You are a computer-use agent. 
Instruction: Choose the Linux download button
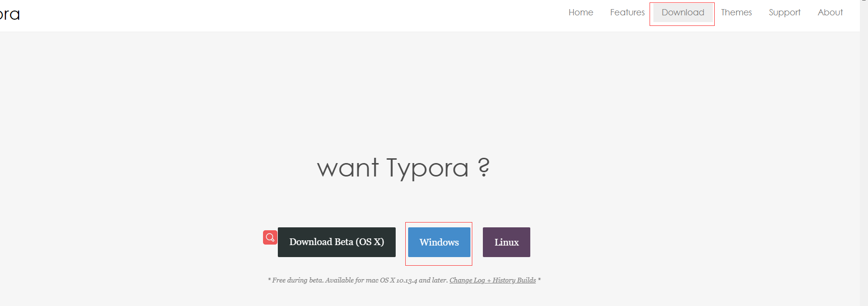click(506, 242)
